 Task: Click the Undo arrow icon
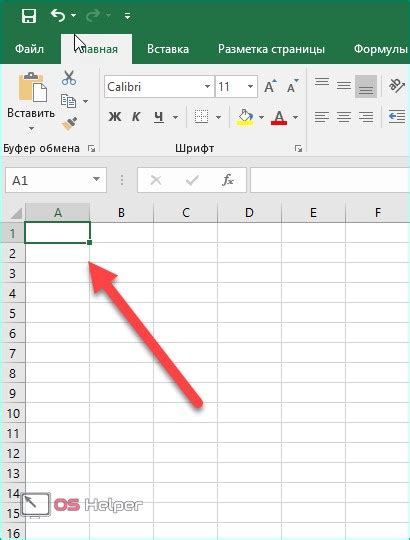point(58,15)
